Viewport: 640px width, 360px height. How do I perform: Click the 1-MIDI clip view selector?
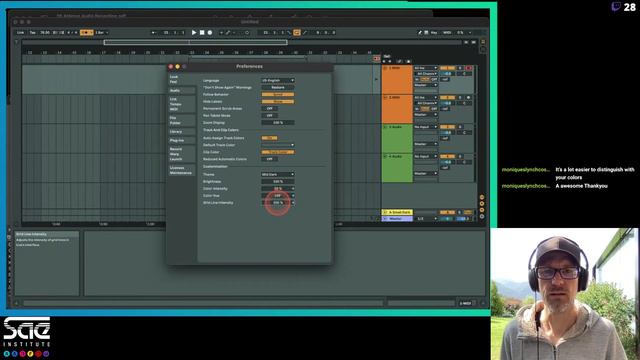point(466,303)
